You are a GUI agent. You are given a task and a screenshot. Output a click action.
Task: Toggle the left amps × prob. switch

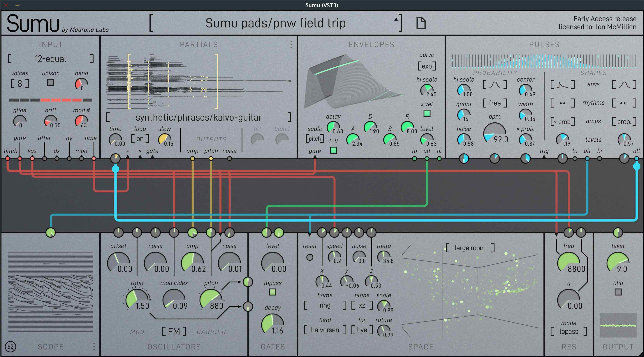[x=562, y=122]
